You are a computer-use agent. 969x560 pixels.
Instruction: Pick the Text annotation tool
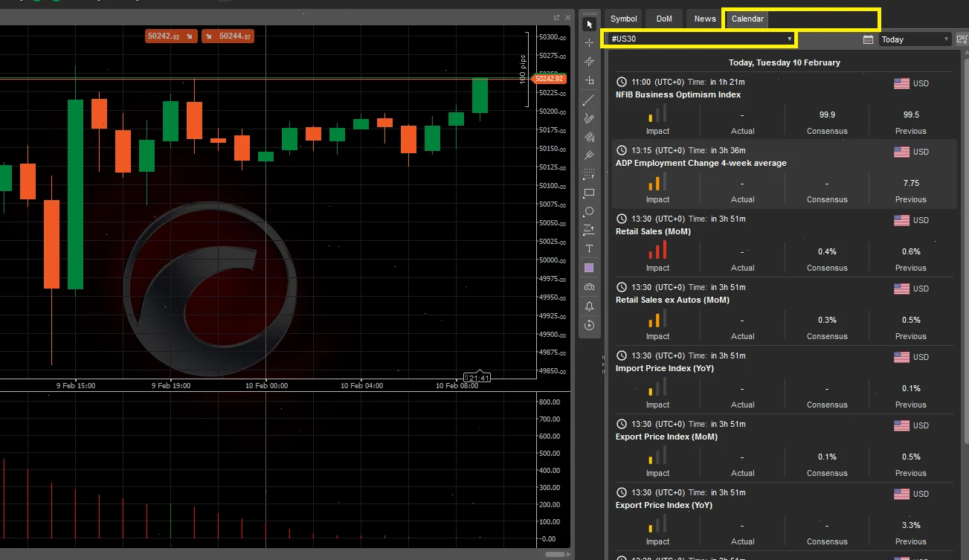589,249
